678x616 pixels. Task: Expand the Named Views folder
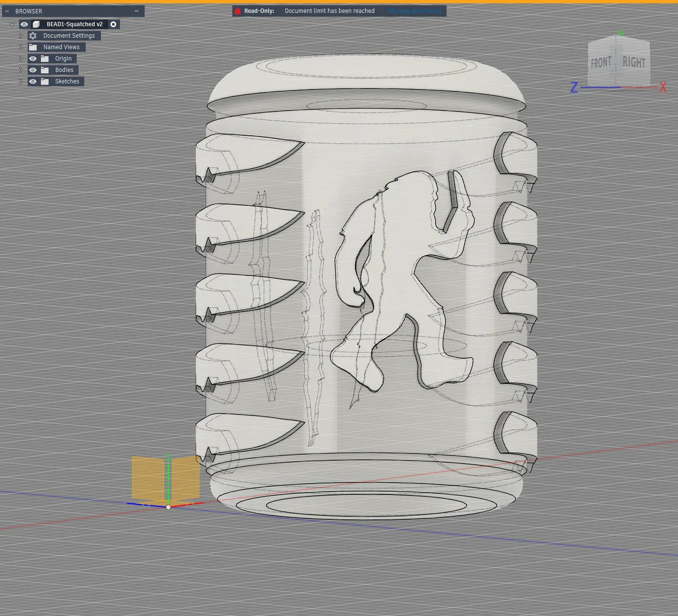[x=21, y=47]
